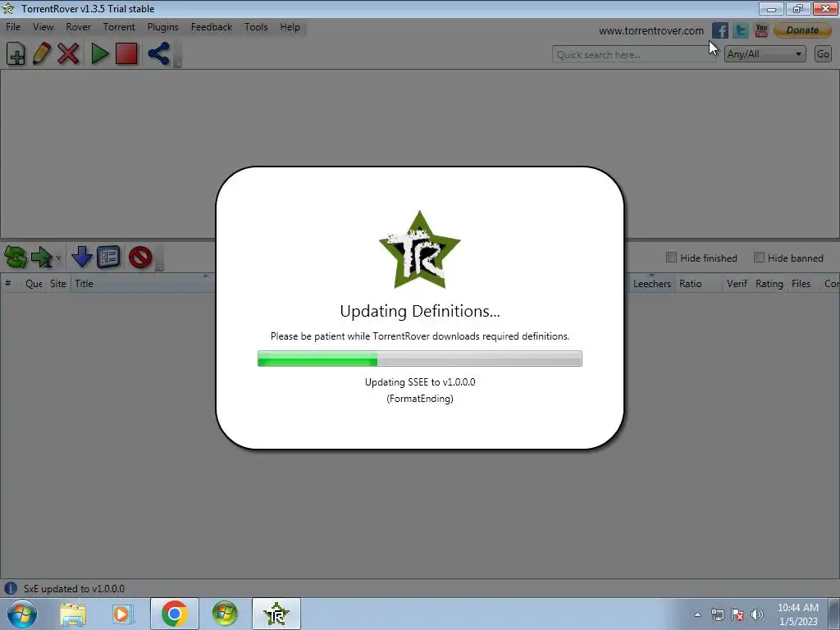Screen dimensions: 840x630
Task: Click the Go search button
Action: click(x=823, y=54)
